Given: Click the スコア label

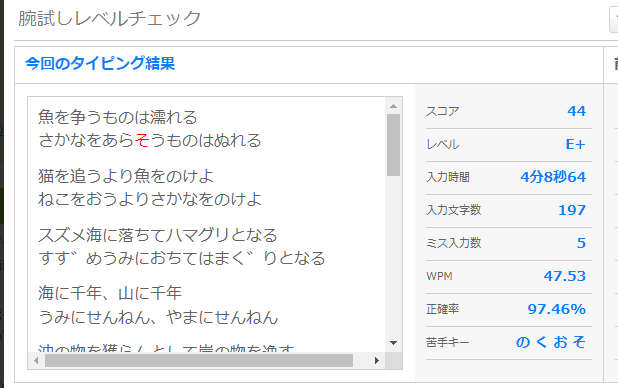Looking at the screenshot, I should 443,111.
